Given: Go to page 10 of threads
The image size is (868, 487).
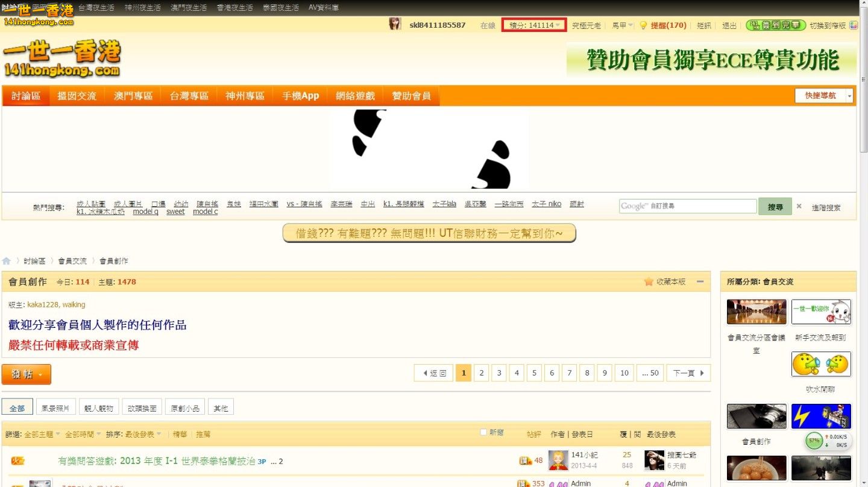Looking at the screenshot, I should click(x=624, y=373).
